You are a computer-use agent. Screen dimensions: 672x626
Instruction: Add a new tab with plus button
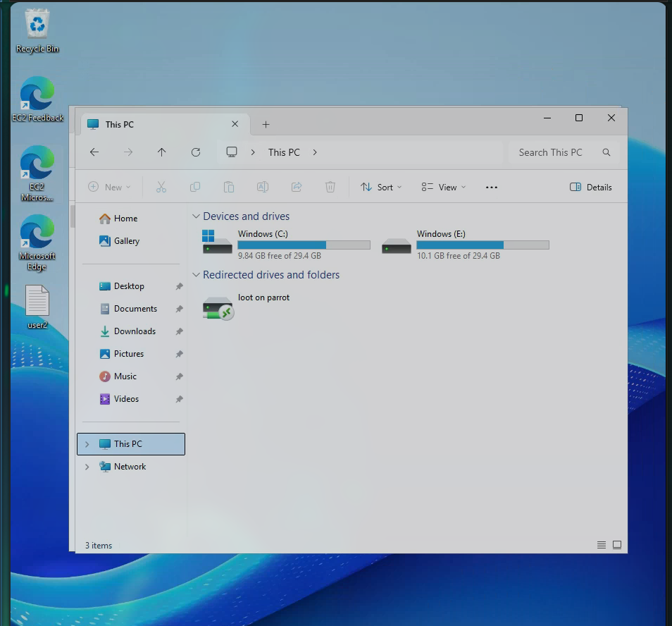coord(266,125)
